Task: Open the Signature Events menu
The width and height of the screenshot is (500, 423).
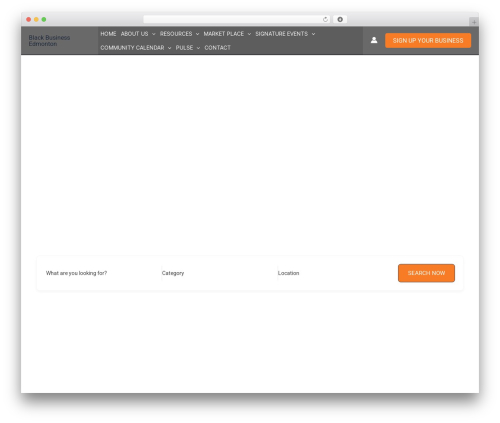Action: pyautogui.click(x=282, y=34)
